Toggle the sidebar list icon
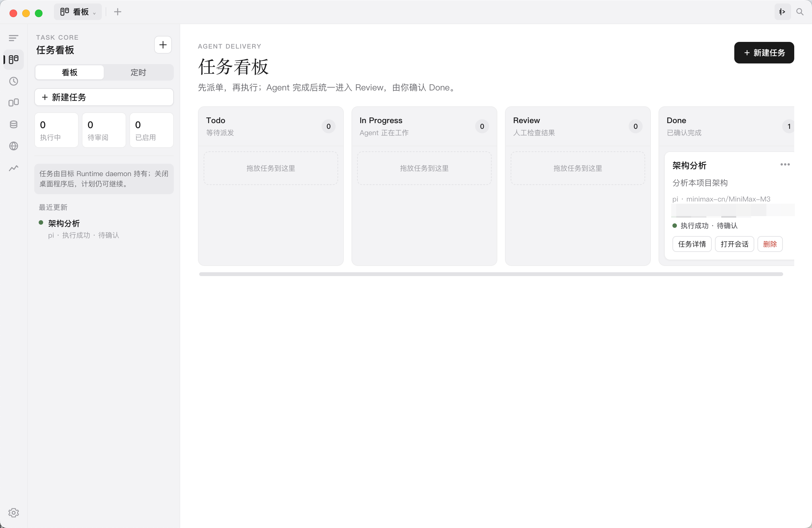Image resolution: width=812 pixels, height=528 pixels. (13, 38)
